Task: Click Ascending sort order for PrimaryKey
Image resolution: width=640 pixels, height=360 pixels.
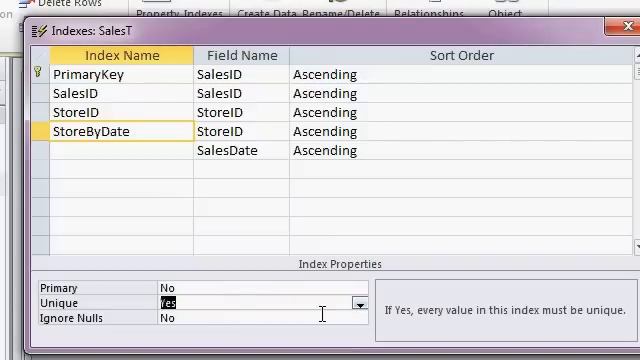Action: (461, 75)
